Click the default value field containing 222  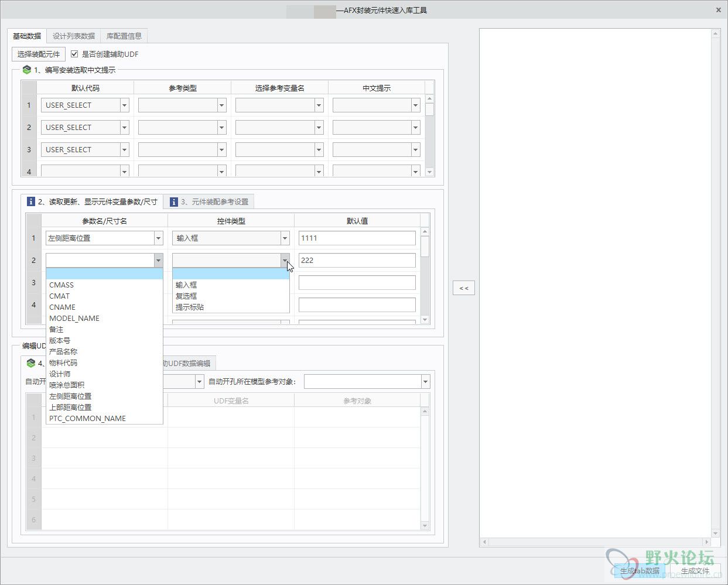click(357, 261)
